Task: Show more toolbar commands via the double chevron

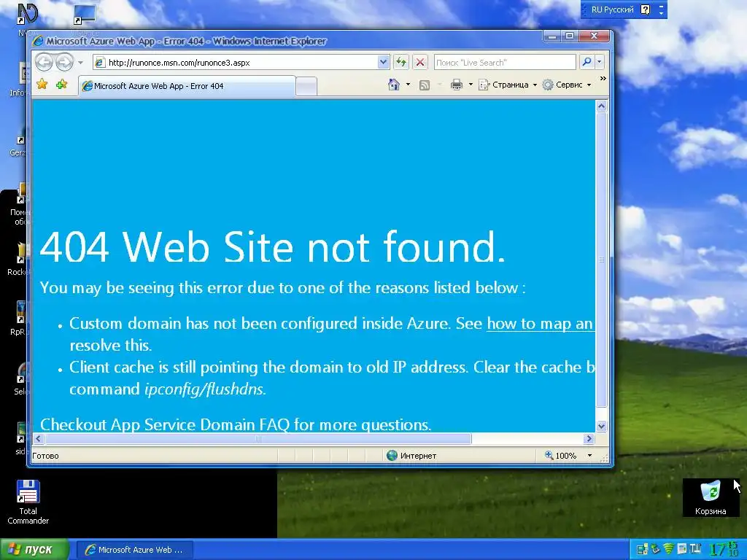Action: pos(603,79)
